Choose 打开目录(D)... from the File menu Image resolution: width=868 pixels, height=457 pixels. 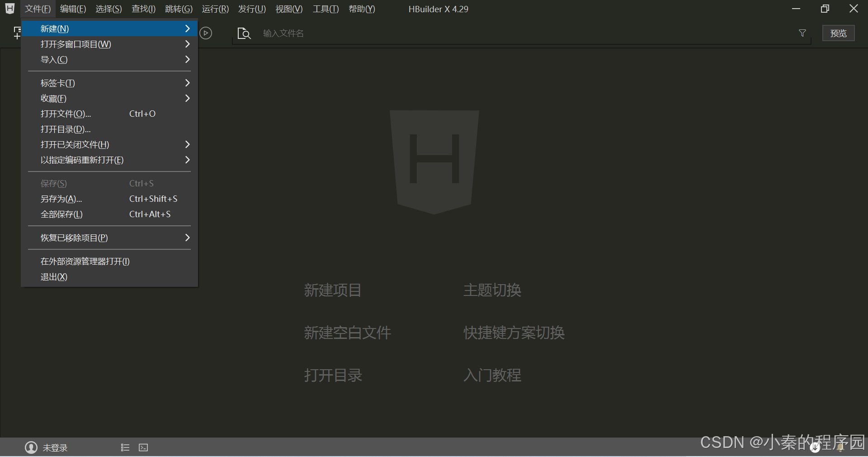109,129
